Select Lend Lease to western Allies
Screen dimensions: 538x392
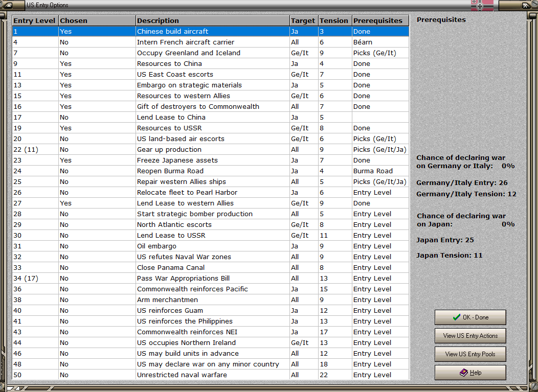[x=211, y=203]
